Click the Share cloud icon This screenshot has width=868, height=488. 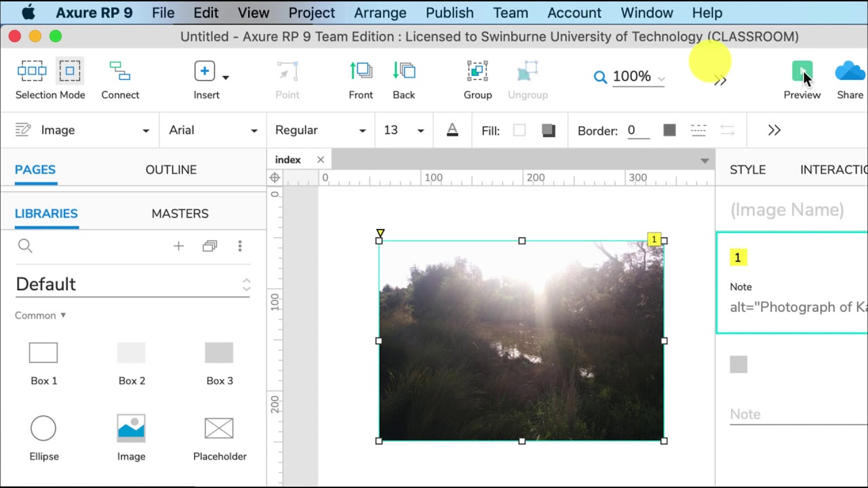850,70
